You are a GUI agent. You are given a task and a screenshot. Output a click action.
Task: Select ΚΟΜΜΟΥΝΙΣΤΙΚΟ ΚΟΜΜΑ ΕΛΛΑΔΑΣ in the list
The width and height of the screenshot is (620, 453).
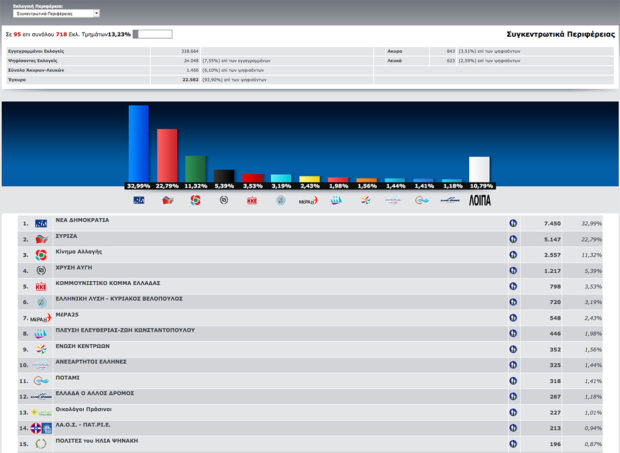[108, 283]
